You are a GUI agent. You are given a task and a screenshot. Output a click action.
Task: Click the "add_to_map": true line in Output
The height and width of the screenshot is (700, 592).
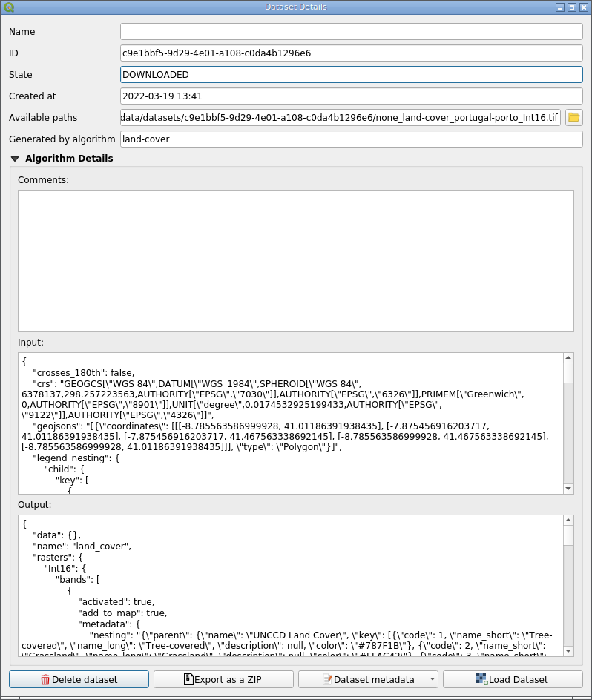123,613
